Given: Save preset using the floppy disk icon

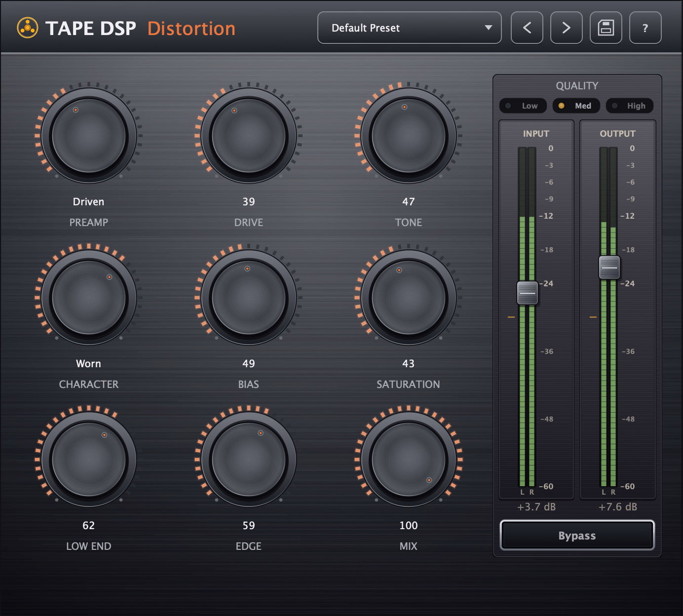Looking at the screenshot, I should coord(606,28).
